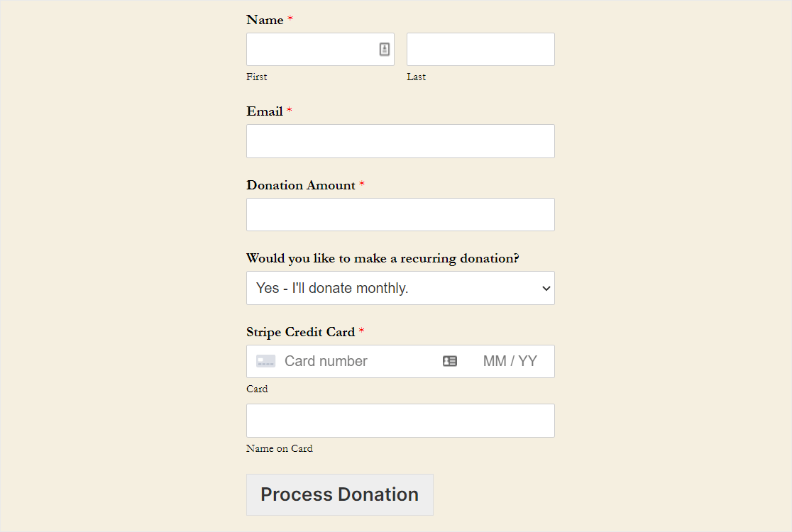Click into the Email text field
Screen dimensions: 792x532
[400, 141]
